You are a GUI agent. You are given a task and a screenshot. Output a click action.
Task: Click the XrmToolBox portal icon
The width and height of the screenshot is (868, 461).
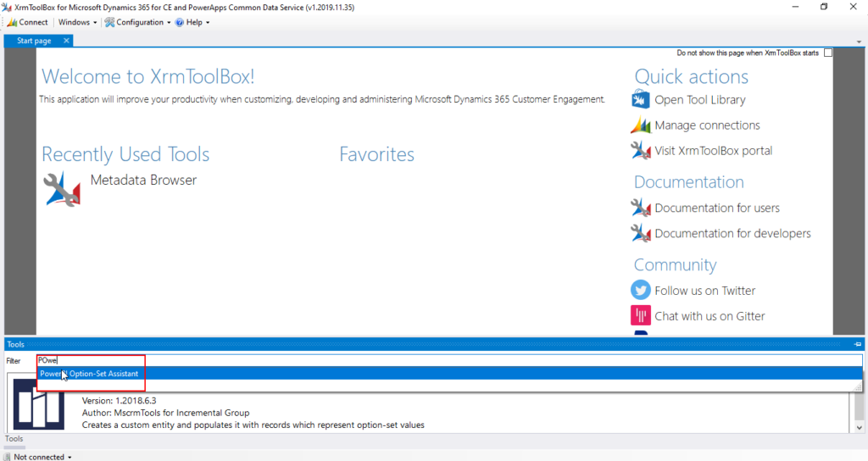click(641, 151)
